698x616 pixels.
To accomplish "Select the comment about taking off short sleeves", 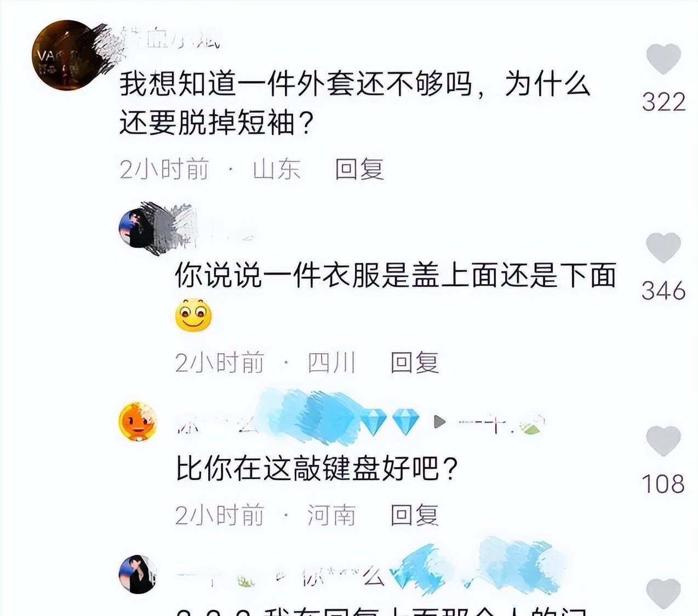I will click(355, 103).
